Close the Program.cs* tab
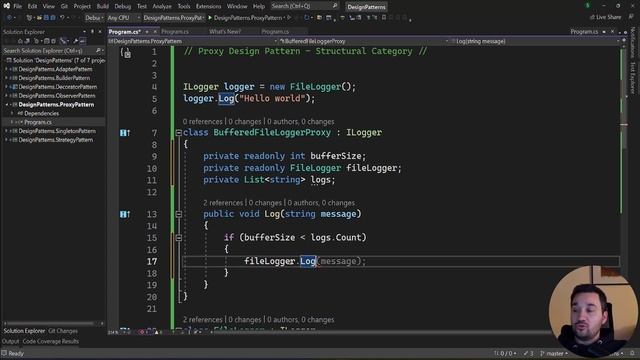The height and width of the screenshot is (360, 640). (x=155, y=31)
